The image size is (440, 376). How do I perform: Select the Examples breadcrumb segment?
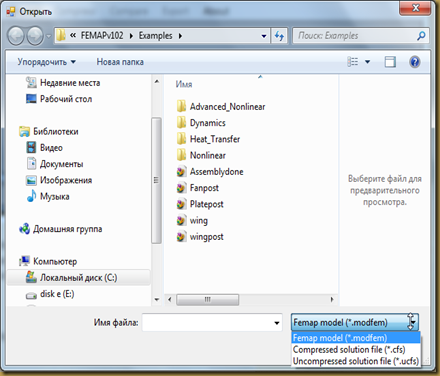pyautogui.click(x=155, y=36)
